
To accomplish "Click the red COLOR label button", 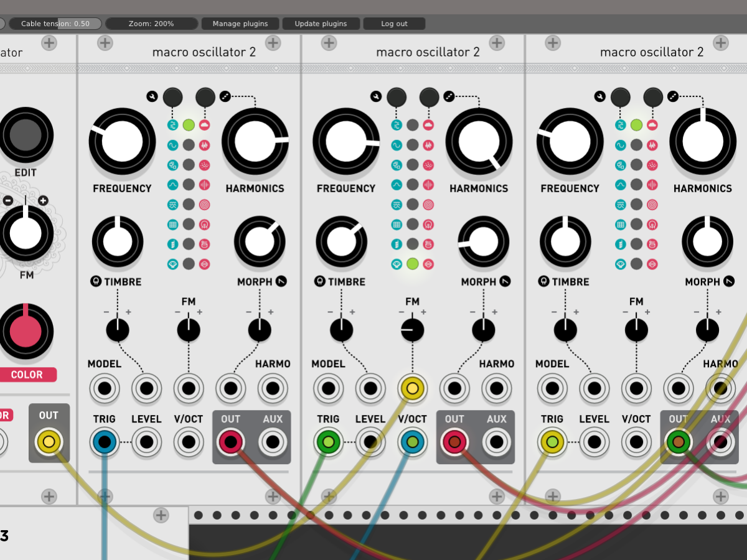I will click(27, 375).
